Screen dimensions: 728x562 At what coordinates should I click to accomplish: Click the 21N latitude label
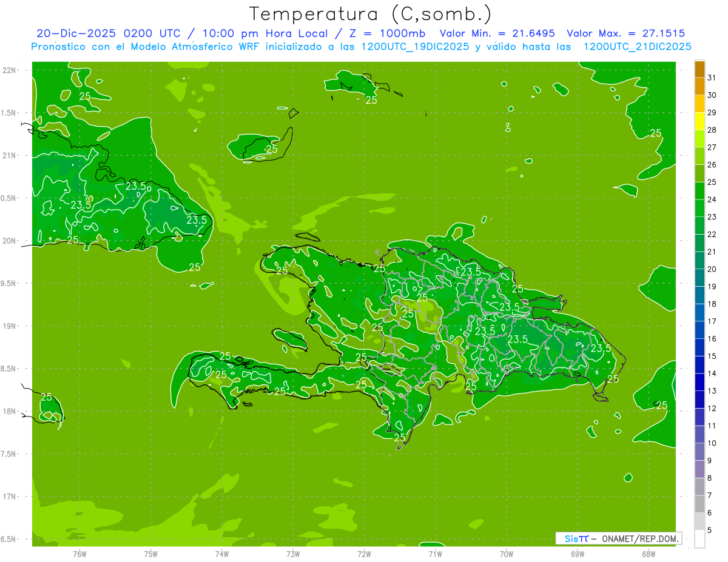(x=10, y=156)
